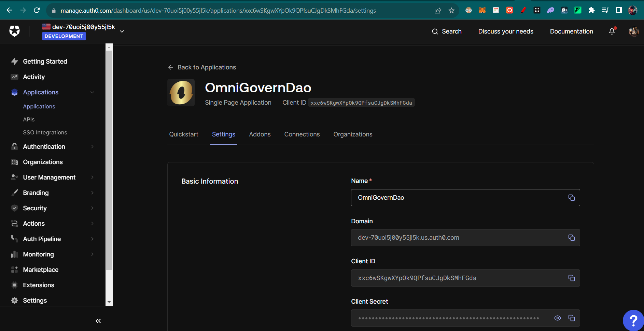Image resolution: width=644 pixels, height=331 pixels.
Task: Switch to the Connections tab
Action: [x=302, y=134]
